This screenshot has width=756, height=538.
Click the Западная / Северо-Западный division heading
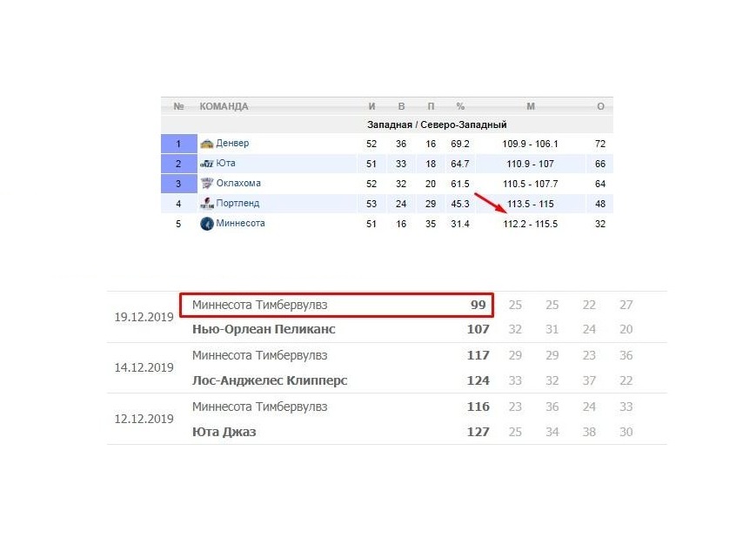[437, 125]
